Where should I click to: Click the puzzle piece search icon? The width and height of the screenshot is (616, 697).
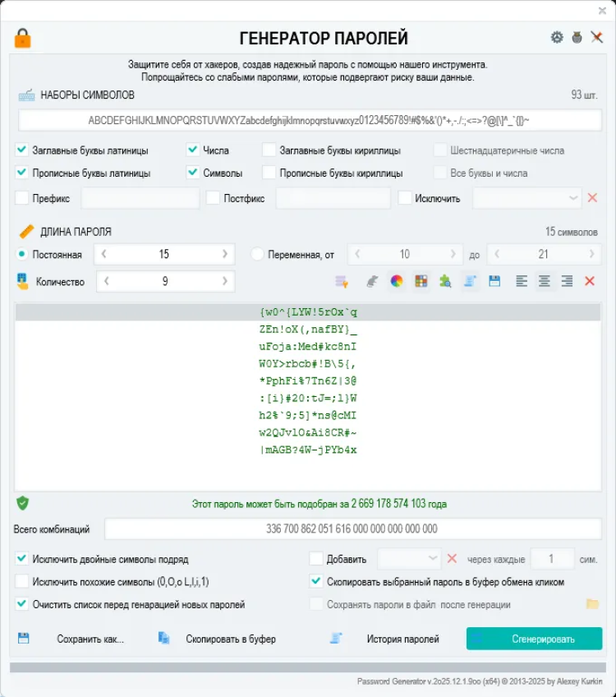[445, 281]
